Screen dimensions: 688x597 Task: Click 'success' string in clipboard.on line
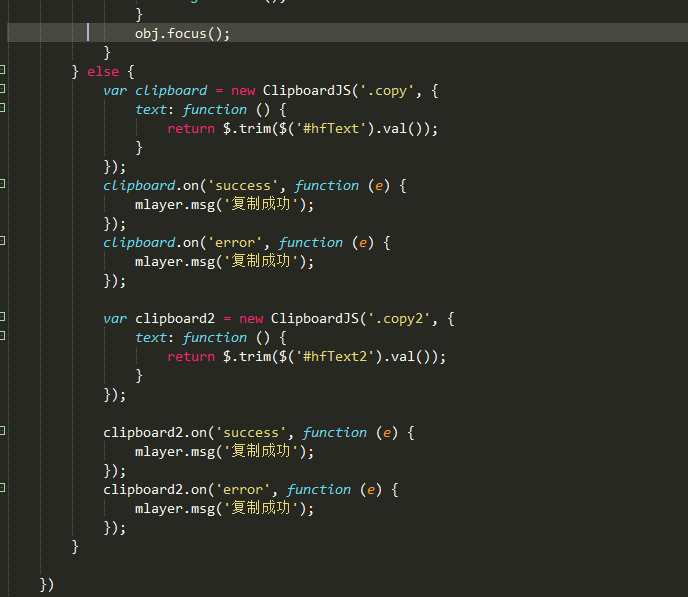(x=243, y=186)
